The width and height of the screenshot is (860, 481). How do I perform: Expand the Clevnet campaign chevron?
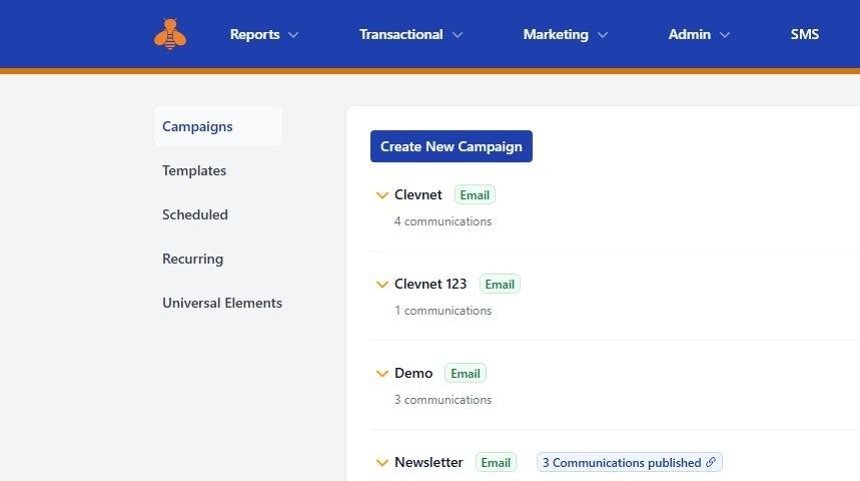(x=382, y=196)
